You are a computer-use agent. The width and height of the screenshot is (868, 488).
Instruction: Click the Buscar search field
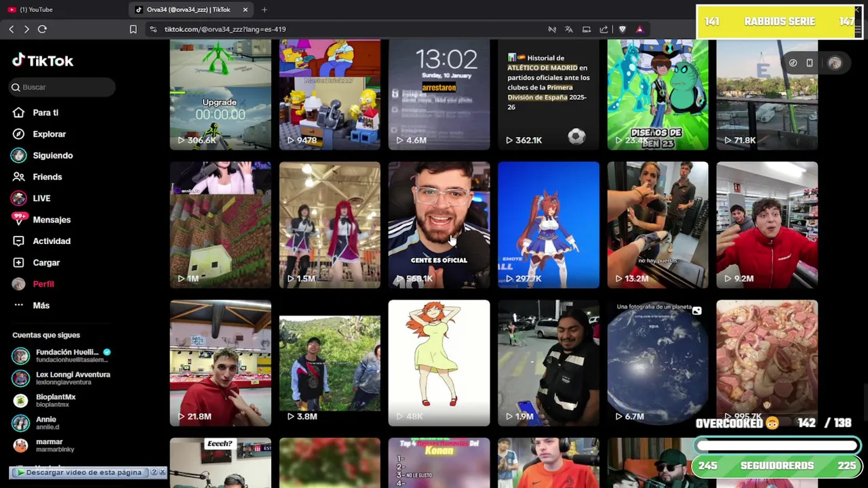pos(62,87)
